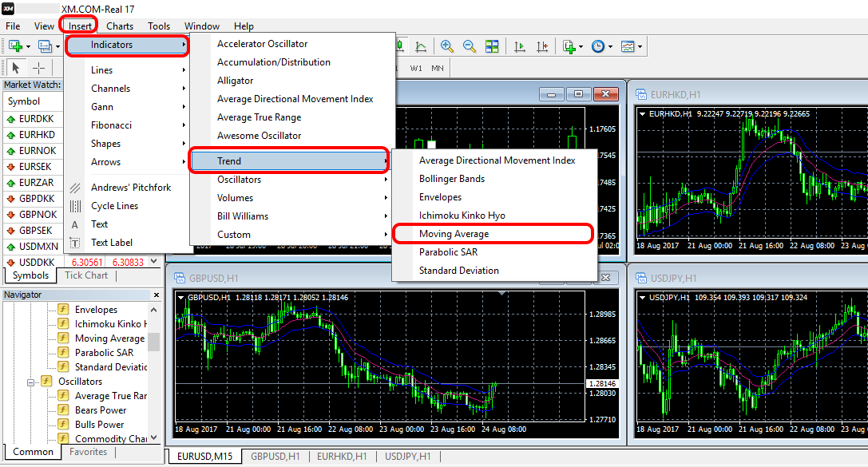Click the XM application logo icon
This screenshot has height=467, width=868.
tap(8, 9)
